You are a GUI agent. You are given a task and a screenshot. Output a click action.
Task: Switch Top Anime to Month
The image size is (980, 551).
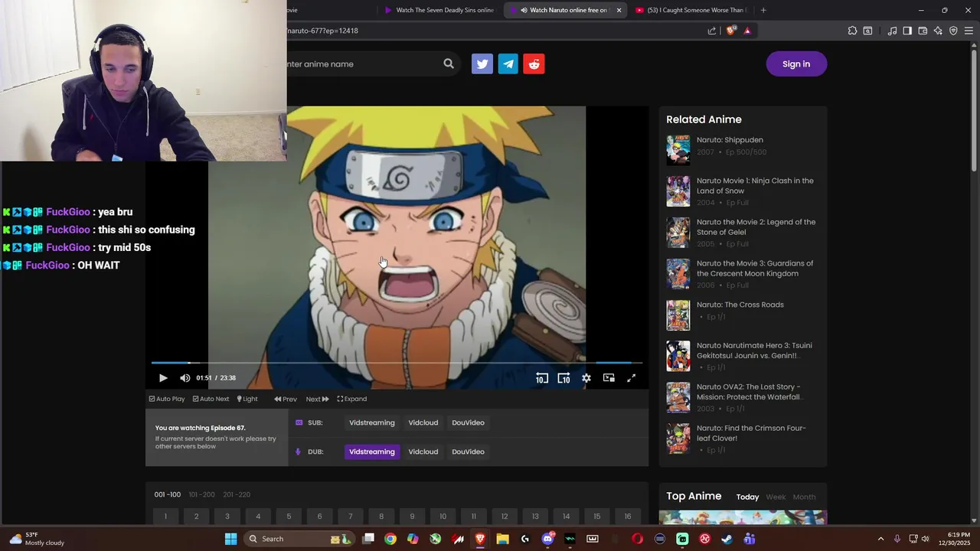point(804,497)
